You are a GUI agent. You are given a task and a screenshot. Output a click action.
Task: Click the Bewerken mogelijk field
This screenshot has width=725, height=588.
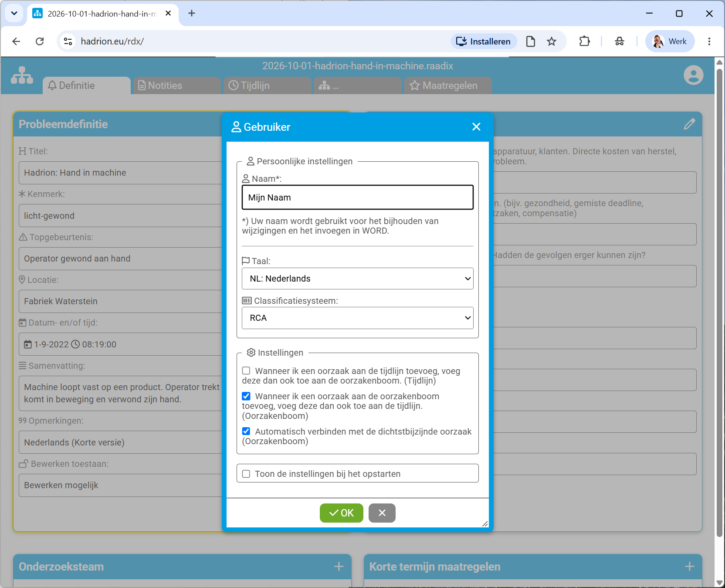[120, 486]
